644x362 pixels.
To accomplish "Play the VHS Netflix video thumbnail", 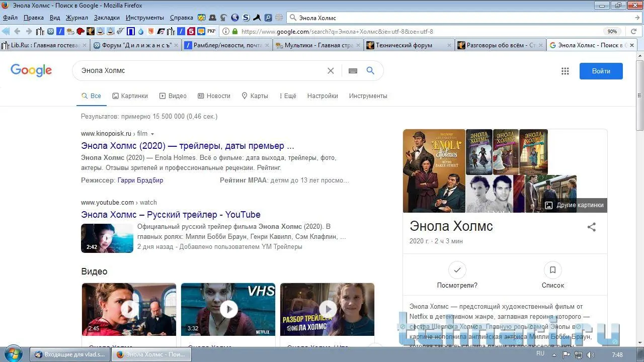I will (x=228, y=309).
